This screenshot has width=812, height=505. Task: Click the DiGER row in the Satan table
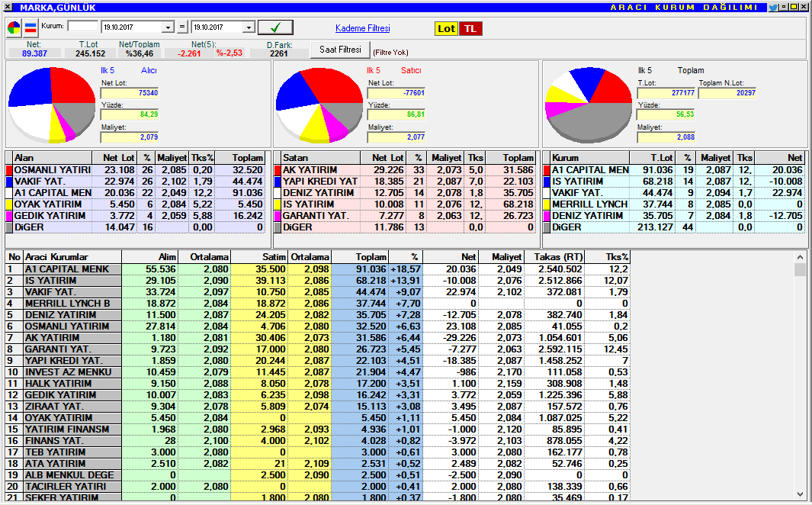pyautogui.click(x=405, y=227)
